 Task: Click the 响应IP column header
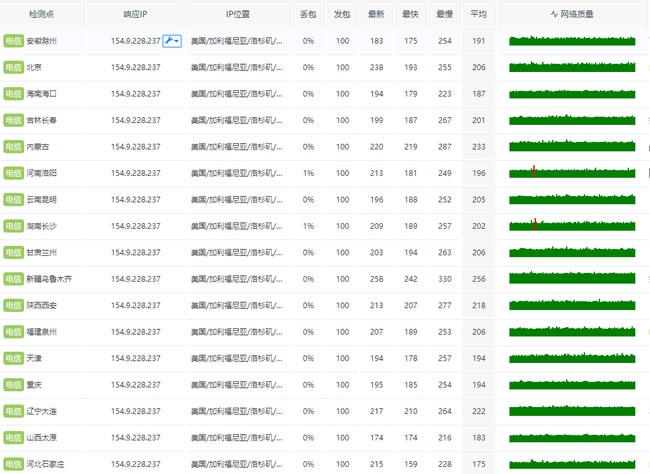pos(135,14)
